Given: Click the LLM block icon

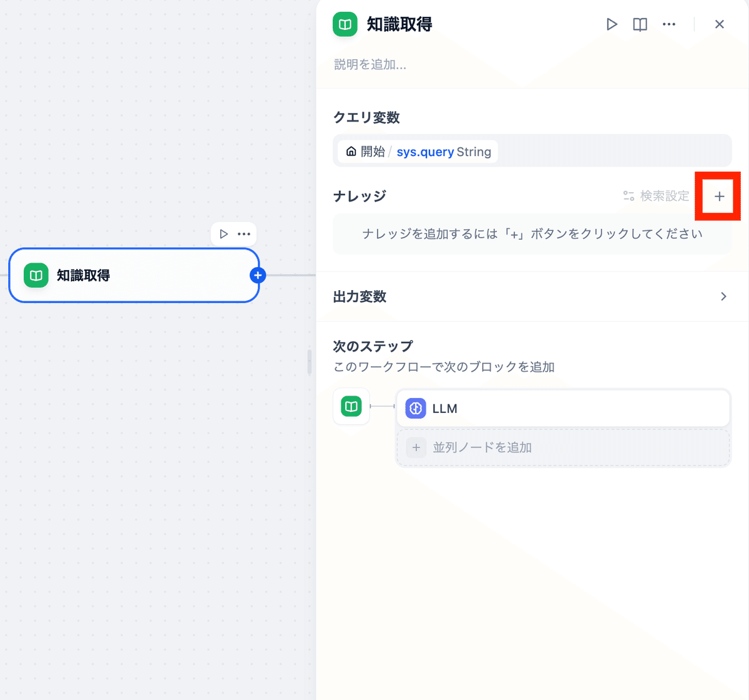Looking at the screenshot, I should pyautogui.click(x=416, y=409).
